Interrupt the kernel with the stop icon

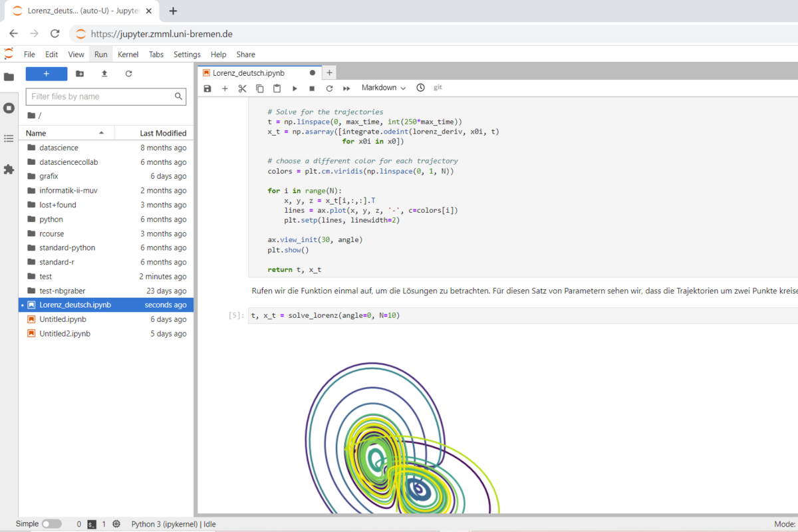[x=312, y=88]
